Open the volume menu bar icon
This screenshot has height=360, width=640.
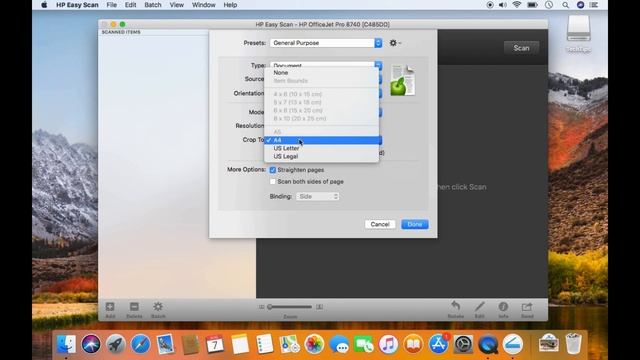503,5
